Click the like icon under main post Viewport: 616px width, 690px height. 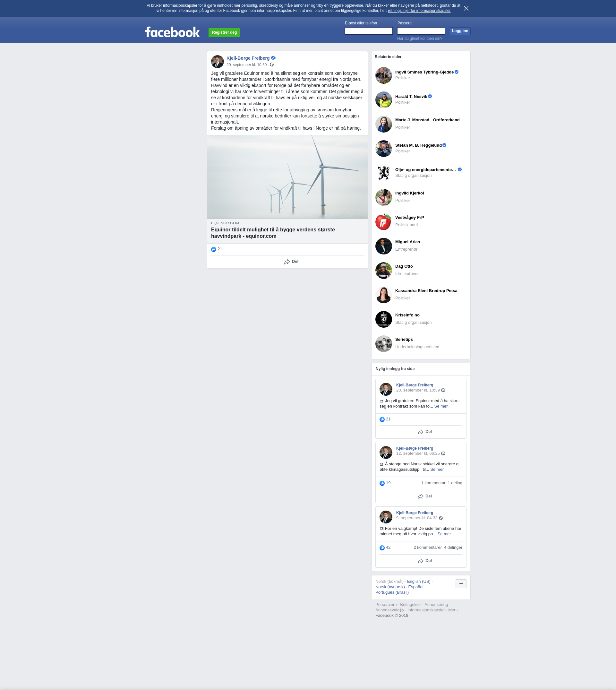click(x=214, y=249)
